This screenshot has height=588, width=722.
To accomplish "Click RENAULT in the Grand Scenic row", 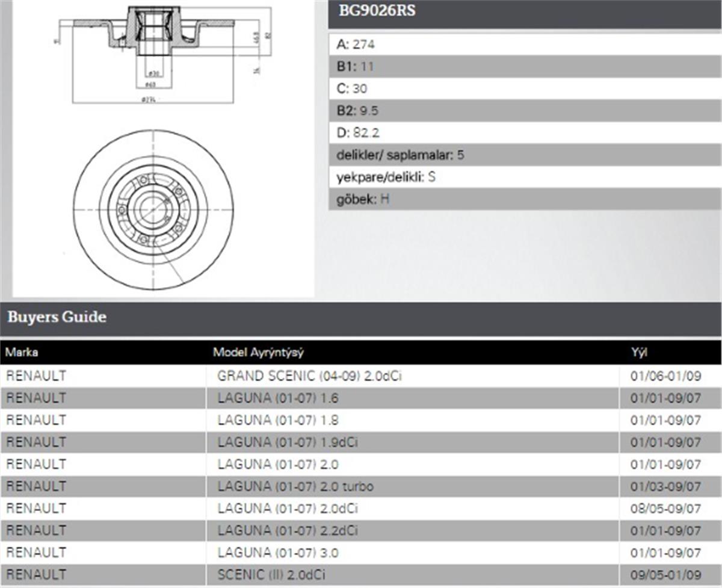I will coord(36,376).
